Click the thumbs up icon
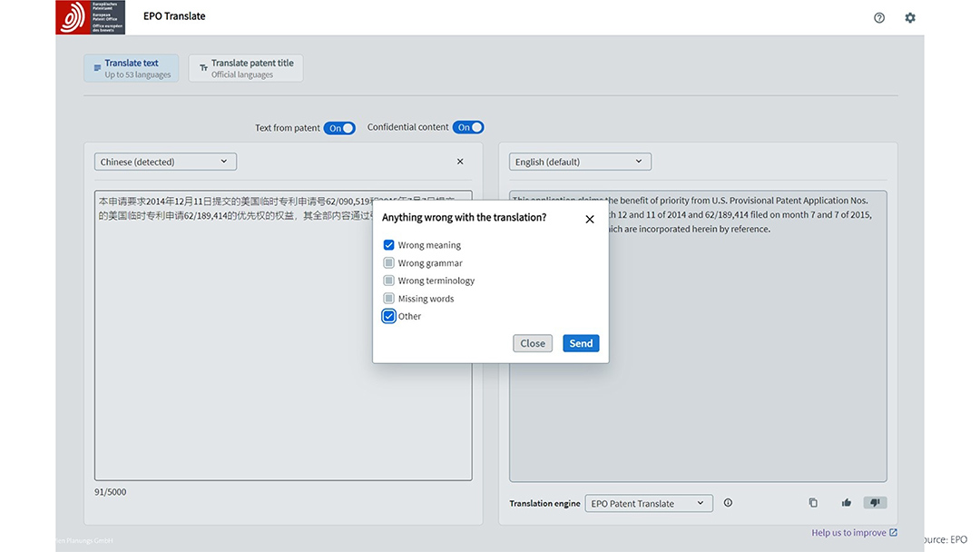The image size is (980, 552). (x=846, y=503)
